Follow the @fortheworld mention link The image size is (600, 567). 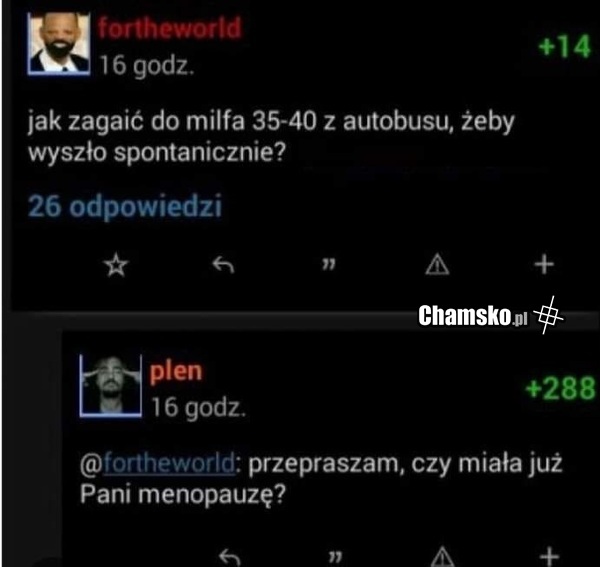tap(158, 463)
